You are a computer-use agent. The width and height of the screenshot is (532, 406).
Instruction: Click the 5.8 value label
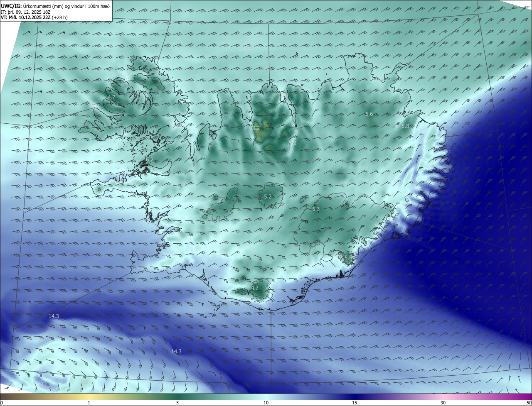tap(405, 126)
